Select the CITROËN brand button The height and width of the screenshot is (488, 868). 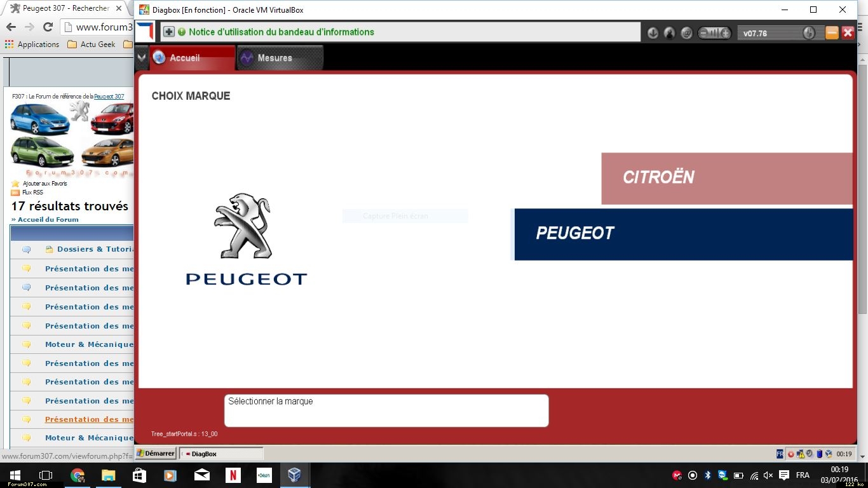pyautogui.click(x=727, y=179)
